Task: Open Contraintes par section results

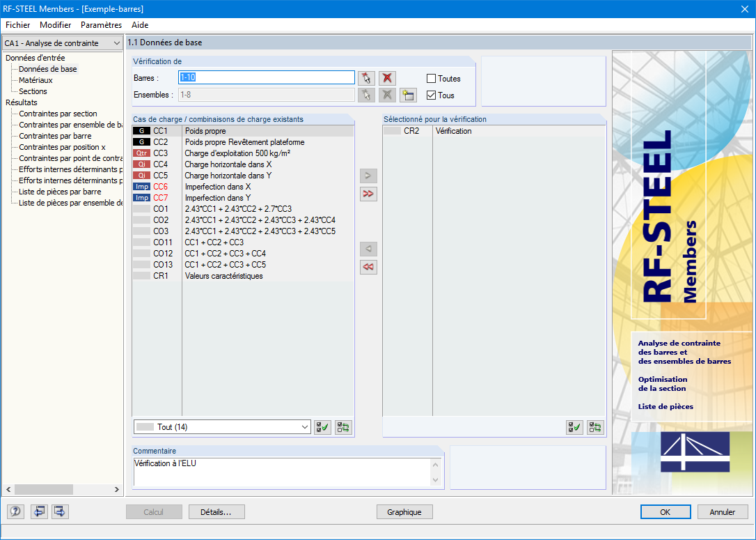Action: pos(58,114)
